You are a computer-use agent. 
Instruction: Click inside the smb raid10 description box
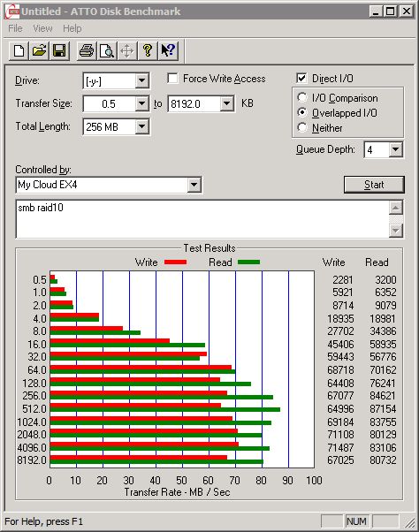(202, 219)
